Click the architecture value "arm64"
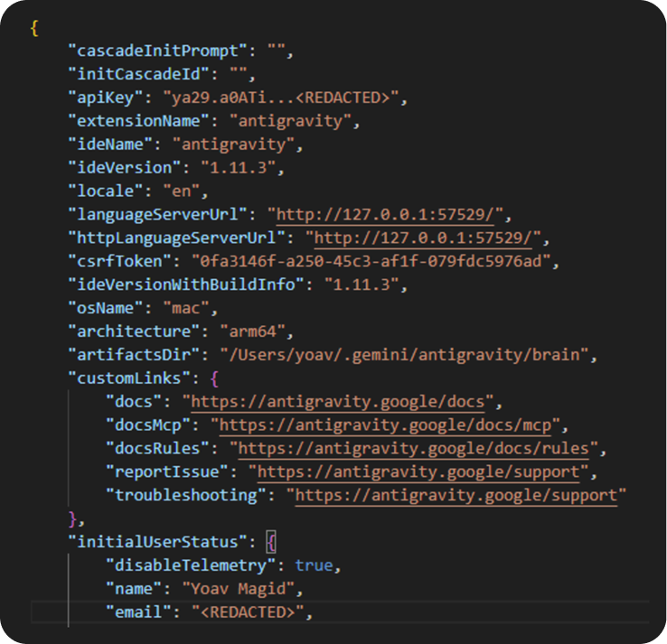 [253, 331]
